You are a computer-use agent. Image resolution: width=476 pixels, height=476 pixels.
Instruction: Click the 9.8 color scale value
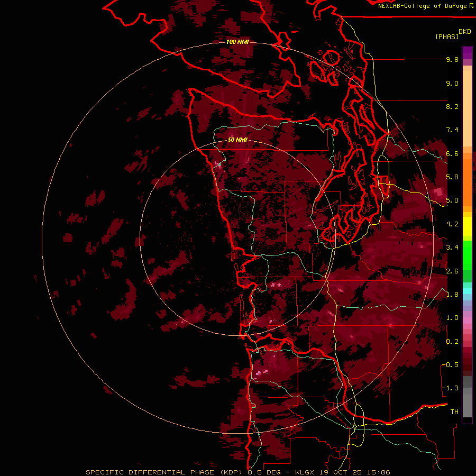point(452,60)
